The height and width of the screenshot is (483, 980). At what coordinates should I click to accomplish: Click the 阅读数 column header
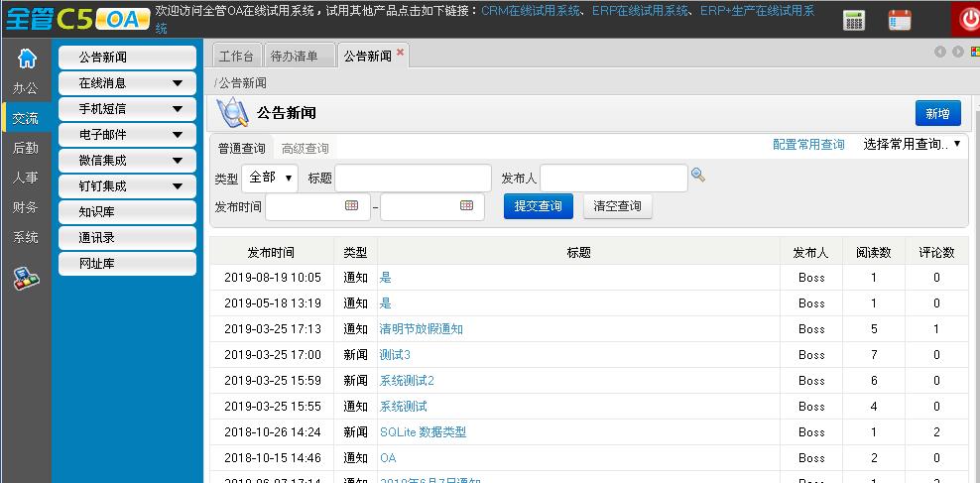click(x=874, y=253)
